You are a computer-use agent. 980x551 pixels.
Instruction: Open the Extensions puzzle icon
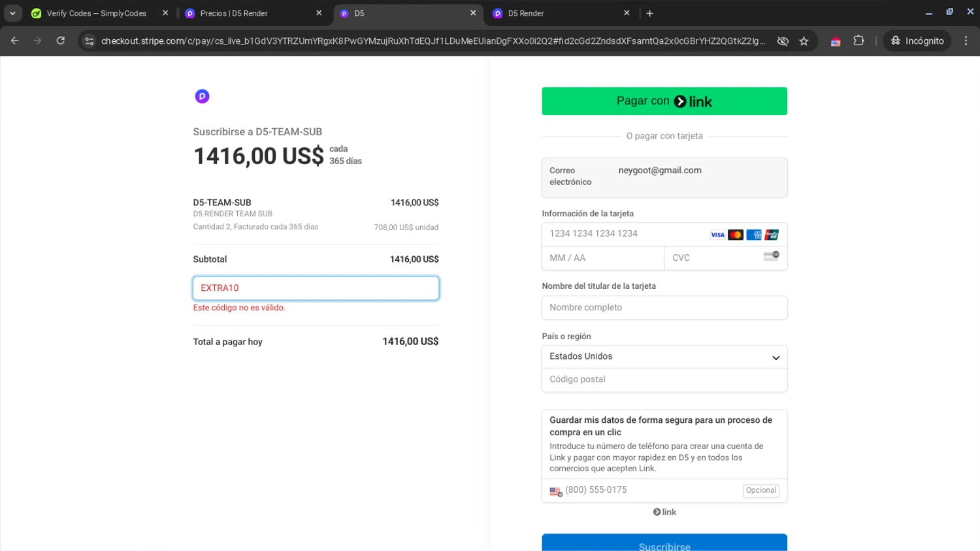(858, 41)
